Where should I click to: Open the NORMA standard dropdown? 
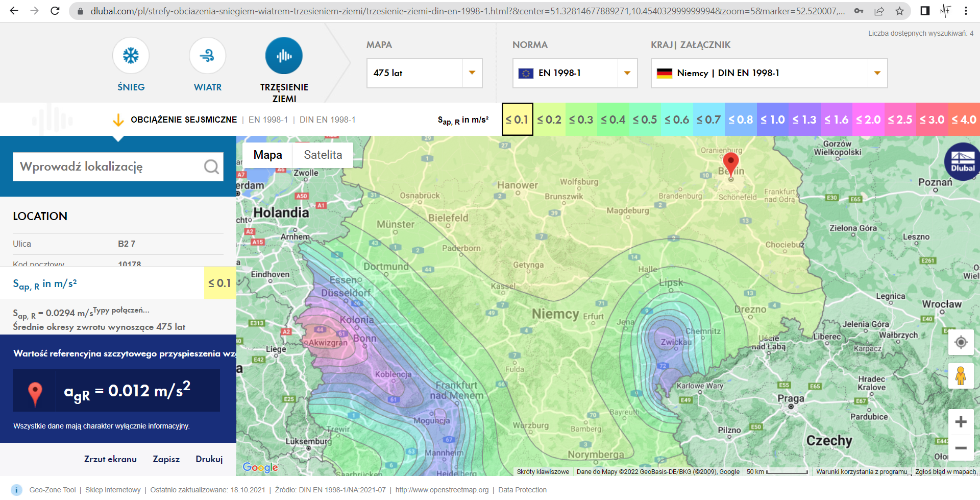627,73
